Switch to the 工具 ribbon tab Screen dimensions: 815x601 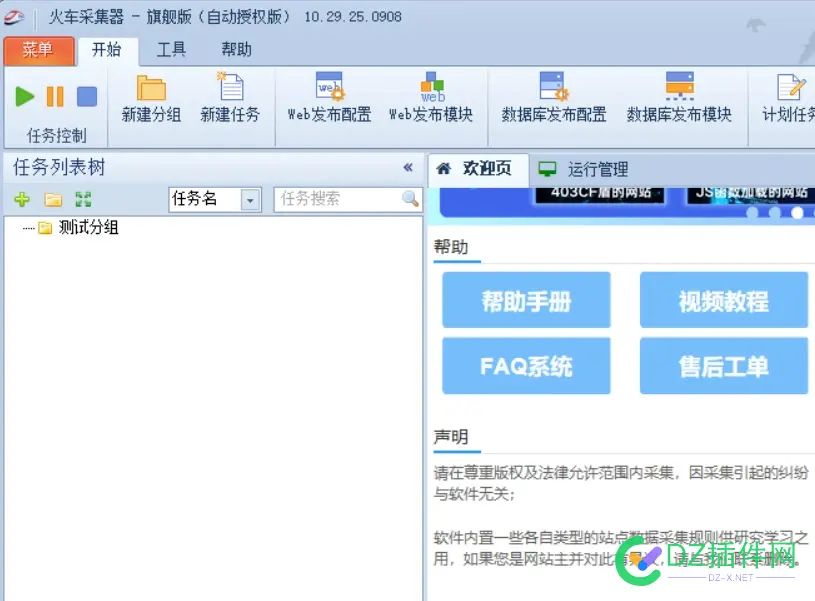(171, 50)
